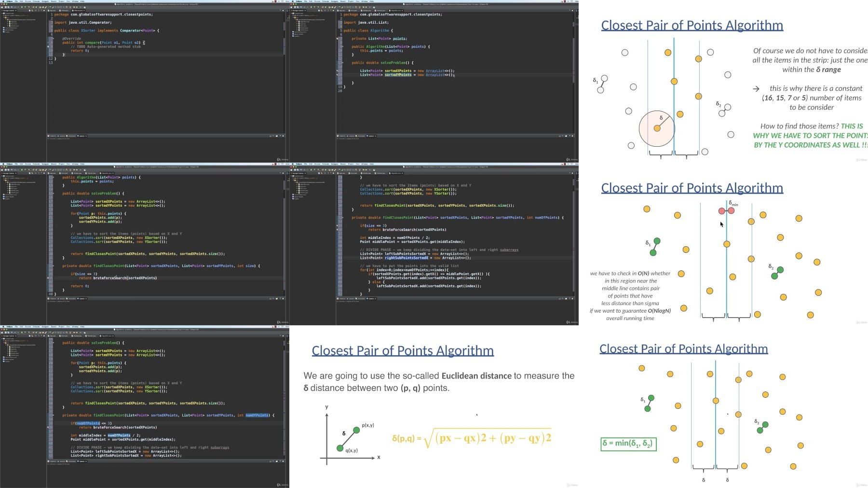
Task: Click highlighted 'numOfPoints' parameter in findClosesPoint signature
Action: [x=257, y=415]
